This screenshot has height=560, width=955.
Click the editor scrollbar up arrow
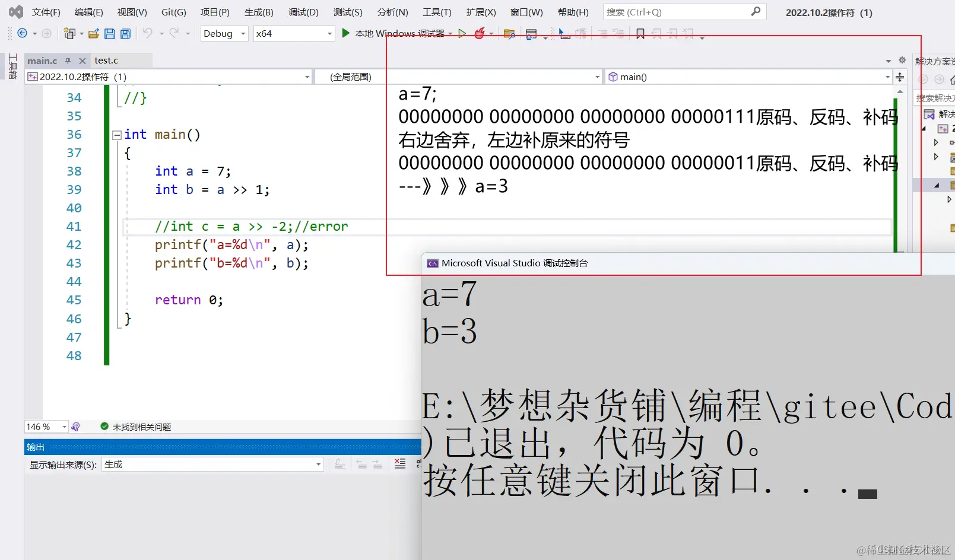pyautogui.click(x=900, y=92)
